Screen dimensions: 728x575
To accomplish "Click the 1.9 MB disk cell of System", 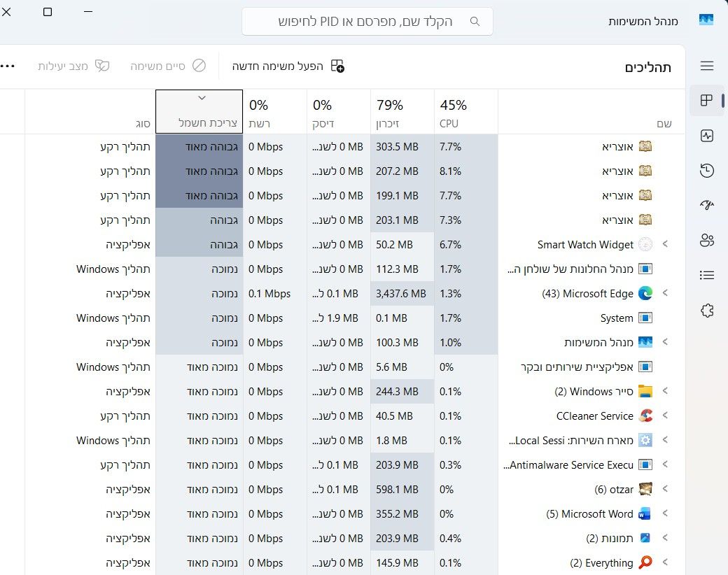I will coord(337,318).
